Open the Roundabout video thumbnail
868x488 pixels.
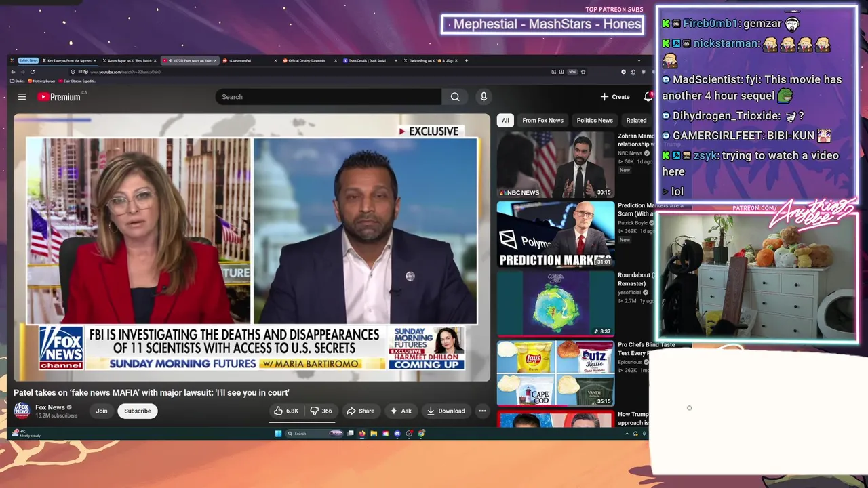[x=555, y=304]
